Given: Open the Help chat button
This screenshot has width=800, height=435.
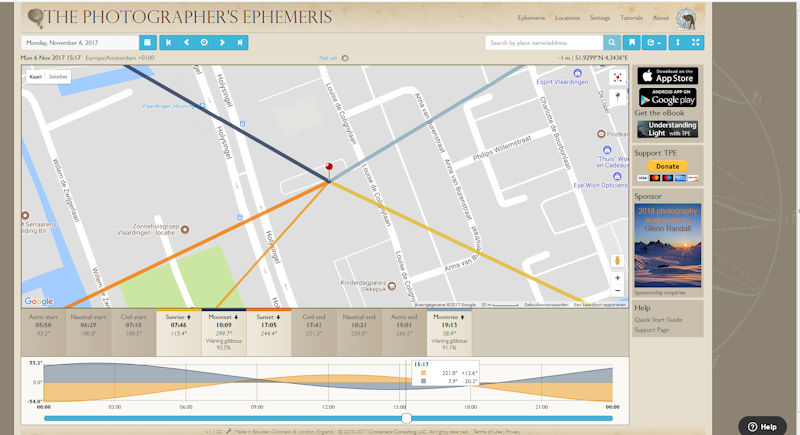Looking at the screenshot, I should click(762, 427).
